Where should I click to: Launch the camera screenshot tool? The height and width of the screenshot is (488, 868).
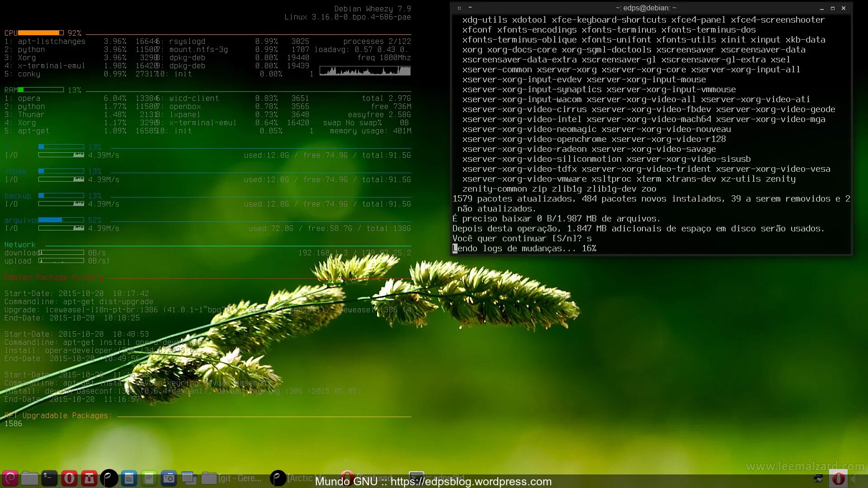pos(169,478)
